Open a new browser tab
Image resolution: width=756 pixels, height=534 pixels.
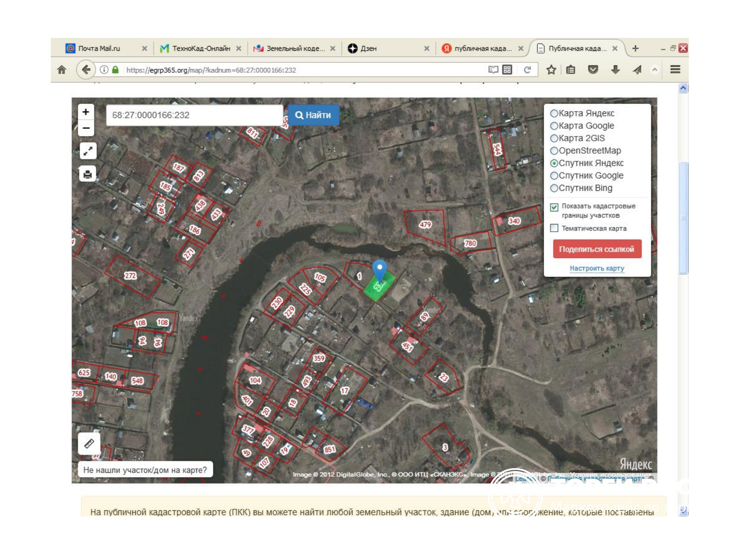(x=635, y=49)
